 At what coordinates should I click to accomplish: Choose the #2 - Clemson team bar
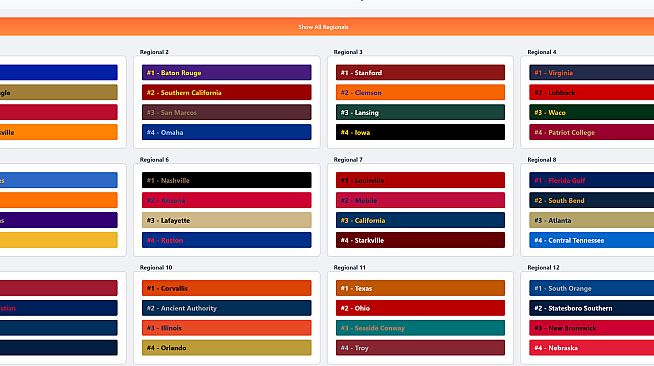click(420, 93)
